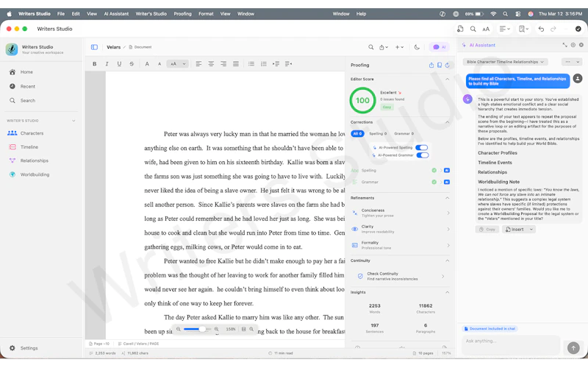
Task: Decrease font size with the small A
Action: [x=159, y=64]
